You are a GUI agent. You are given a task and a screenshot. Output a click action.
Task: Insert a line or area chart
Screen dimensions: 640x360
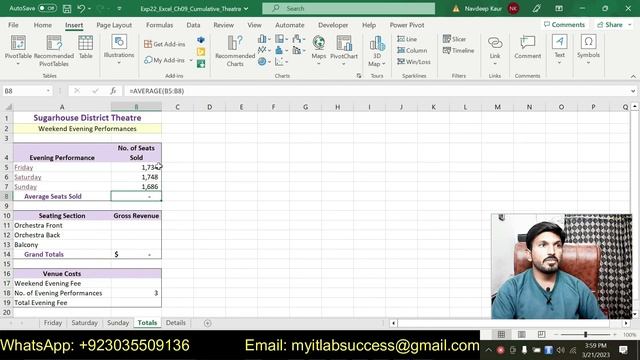click(264, 50)
